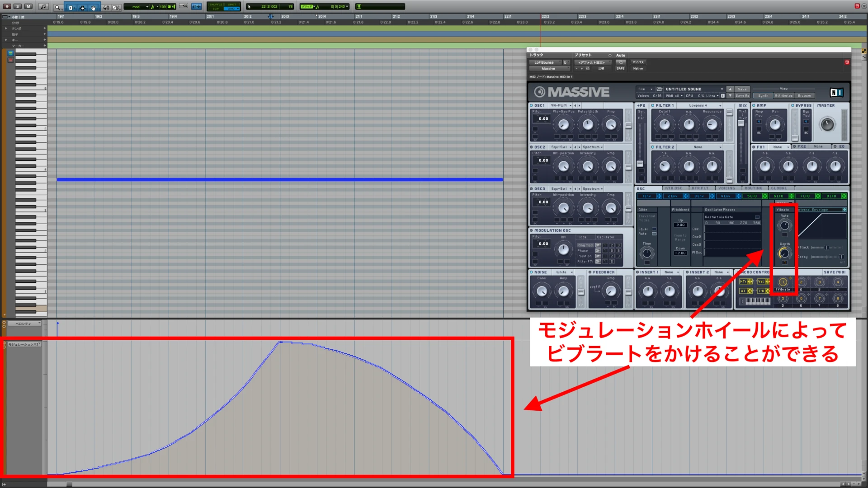
Task: Enable Spot edit mode
Action: pos(232,5)
